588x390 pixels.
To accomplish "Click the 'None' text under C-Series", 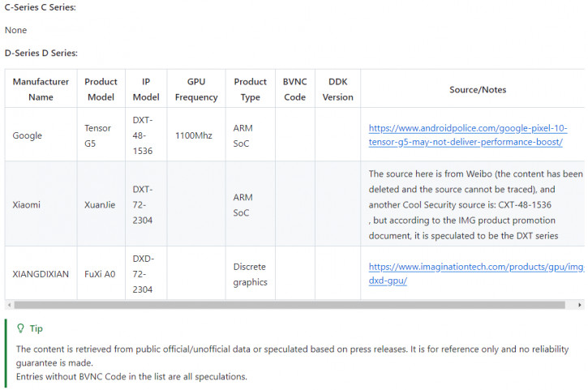I will point(15,30).
